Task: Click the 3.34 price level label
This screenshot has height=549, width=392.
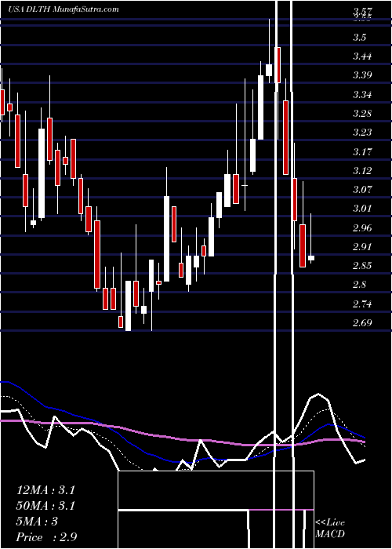Action: [x=362, y=95]
